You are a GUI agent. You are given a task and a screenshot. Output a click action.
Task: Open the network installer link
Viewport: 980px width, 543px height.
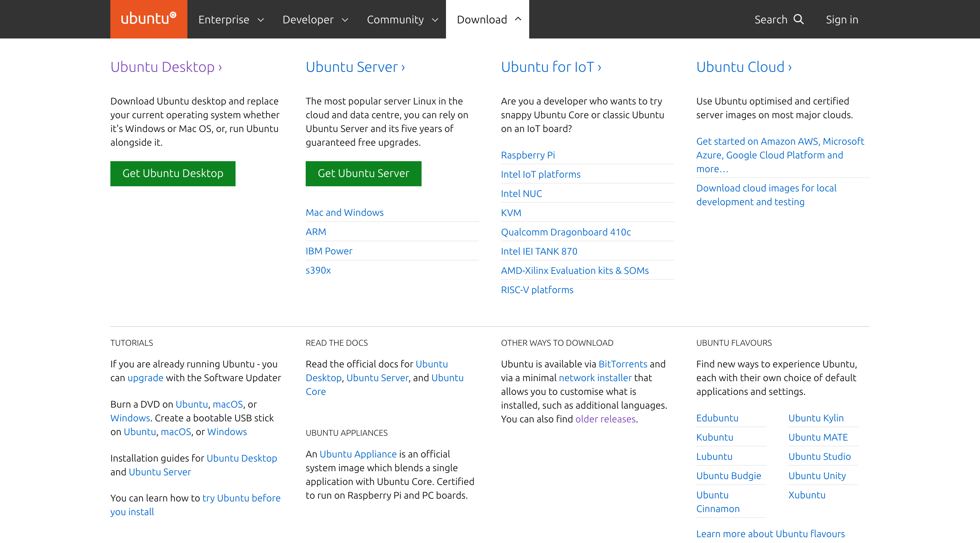coord(595,378)
